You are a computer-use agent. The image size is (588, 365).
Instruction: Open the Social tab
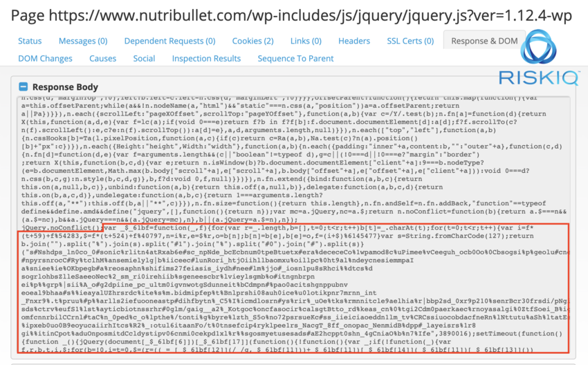144,59
